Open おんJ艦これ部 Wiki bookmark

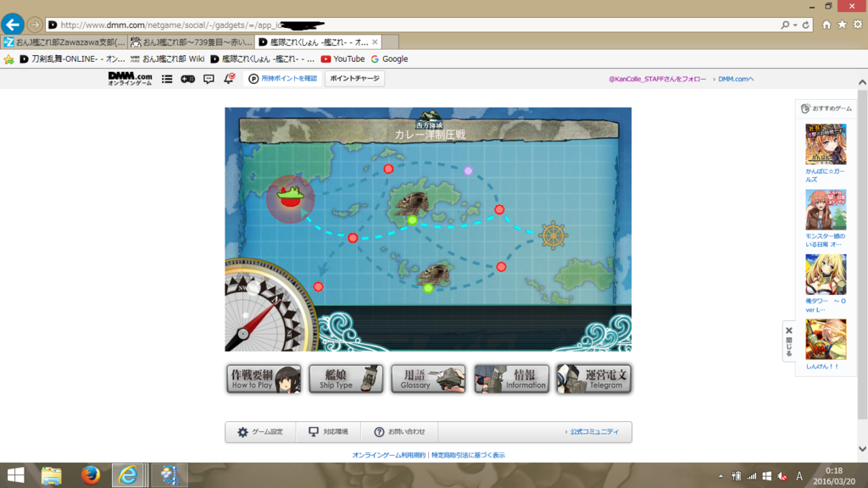coord(168,58)
